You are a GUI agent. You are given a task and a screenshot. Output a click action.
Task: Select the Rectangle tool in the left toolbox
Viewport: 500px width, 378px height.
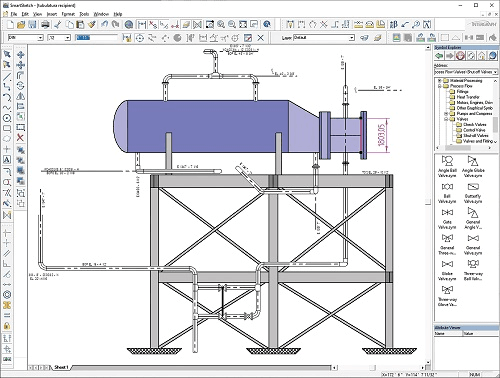click(x=7, y=128)
